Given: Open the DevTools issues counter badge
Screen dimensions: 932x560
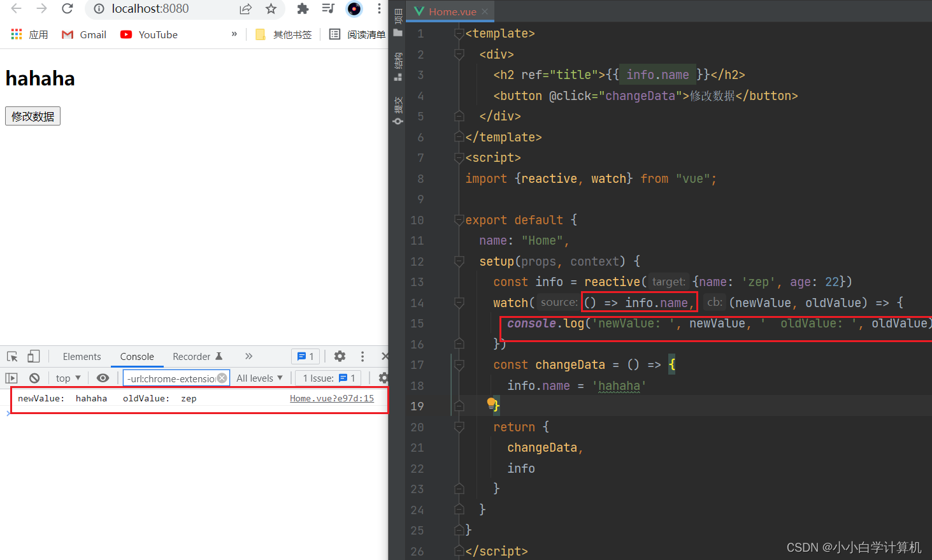Looking at the screenshot, I should 306,357.
